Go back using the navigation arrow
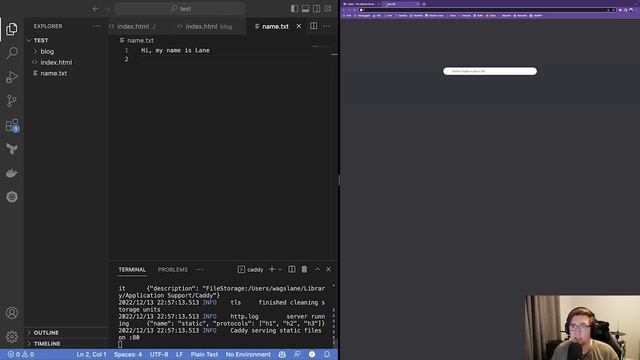The image size is (640, 360). click(x=96, y=9)
